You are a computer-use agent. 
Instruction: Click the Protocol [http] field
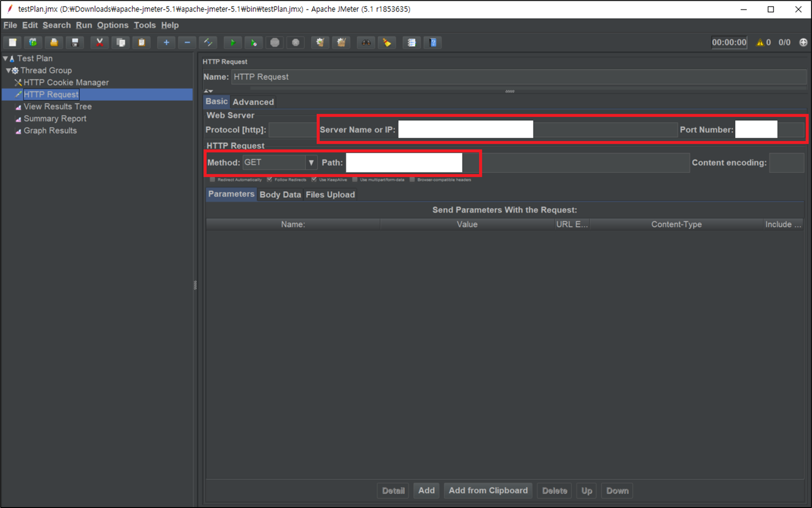click(293, 130)
